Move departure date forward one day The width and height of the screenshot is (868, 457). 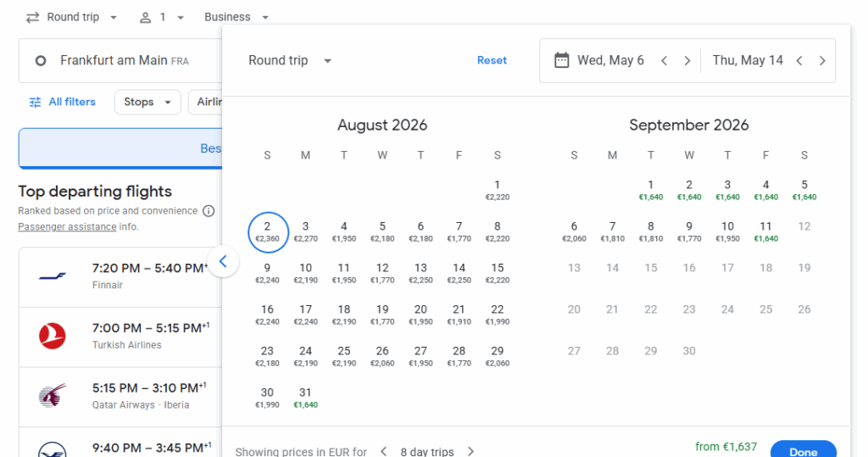(687, 61)
